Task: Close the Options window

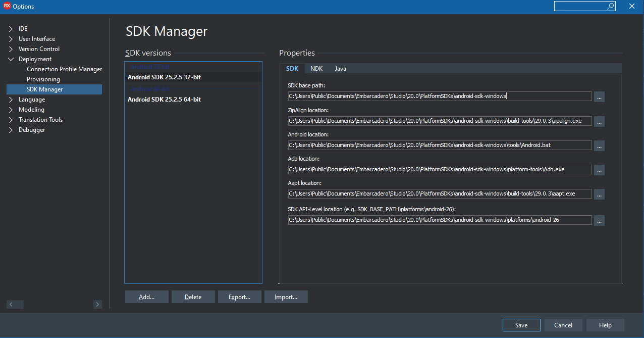Action: 631,6
